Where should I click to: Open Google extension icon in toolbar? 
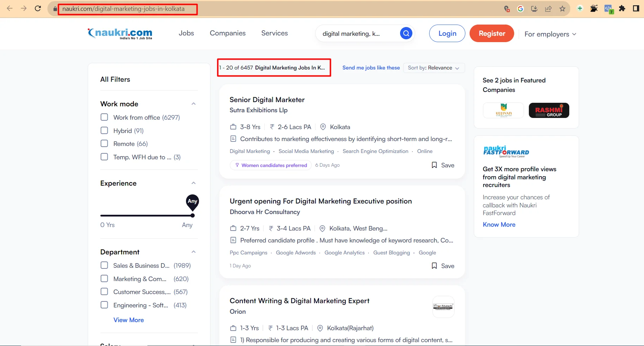click(x=520, y=9)
